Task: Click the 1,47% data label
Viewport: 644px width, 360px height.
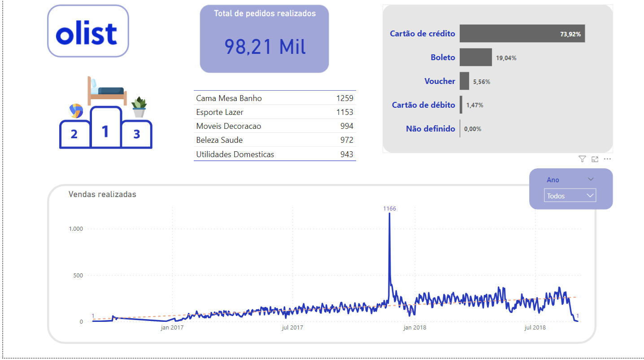Action: coord(474,105)
